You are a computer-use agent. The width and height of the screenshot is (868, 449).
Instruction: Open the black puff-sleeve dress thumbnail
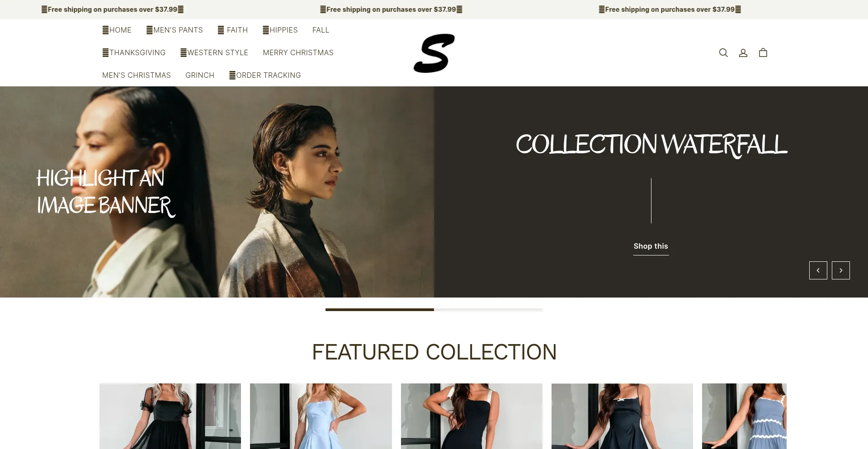coord(170,416)
